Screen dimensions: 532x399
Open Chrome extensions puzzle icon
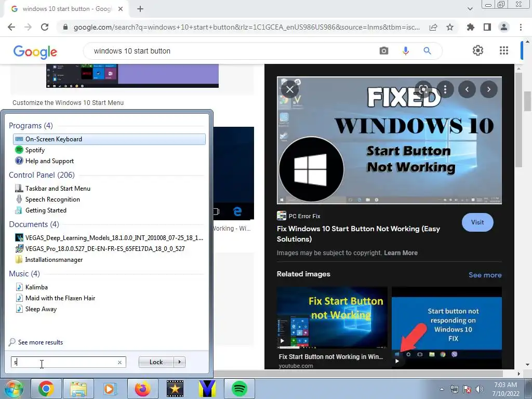[471, 27]
